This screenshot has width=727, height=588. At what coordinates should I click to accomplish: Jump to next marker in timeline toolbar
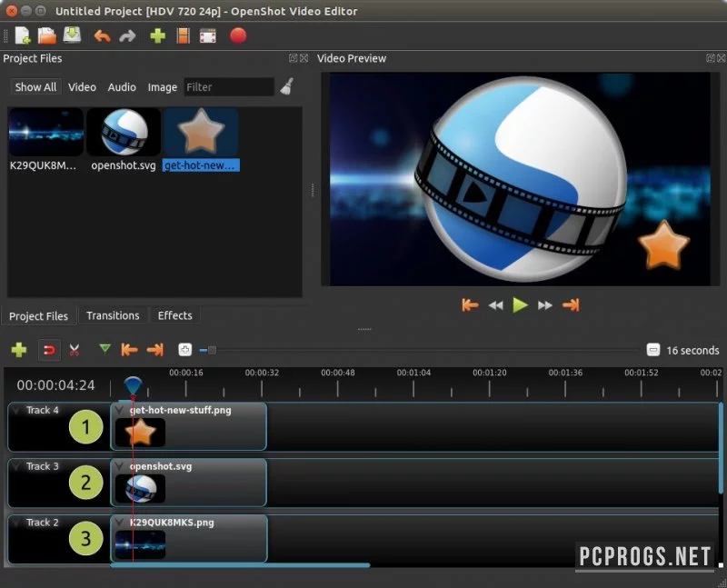pos(154,350)
